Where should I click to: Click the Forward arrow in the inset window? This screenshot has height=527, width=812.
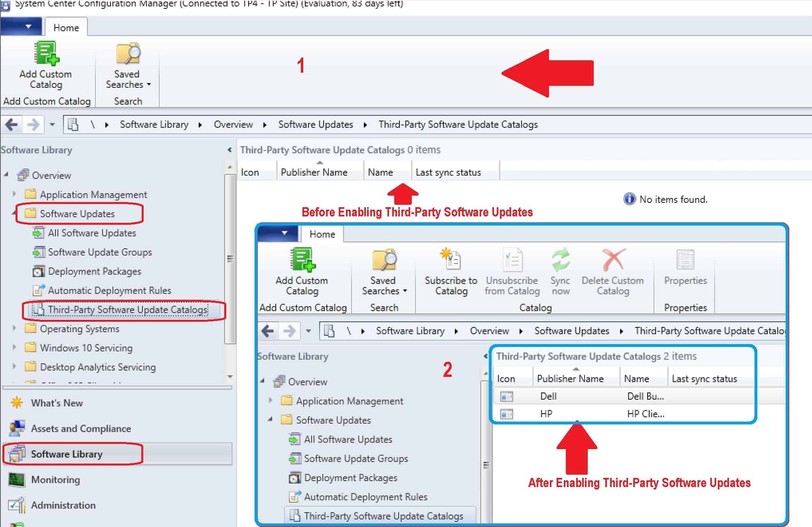pos(289,331)
